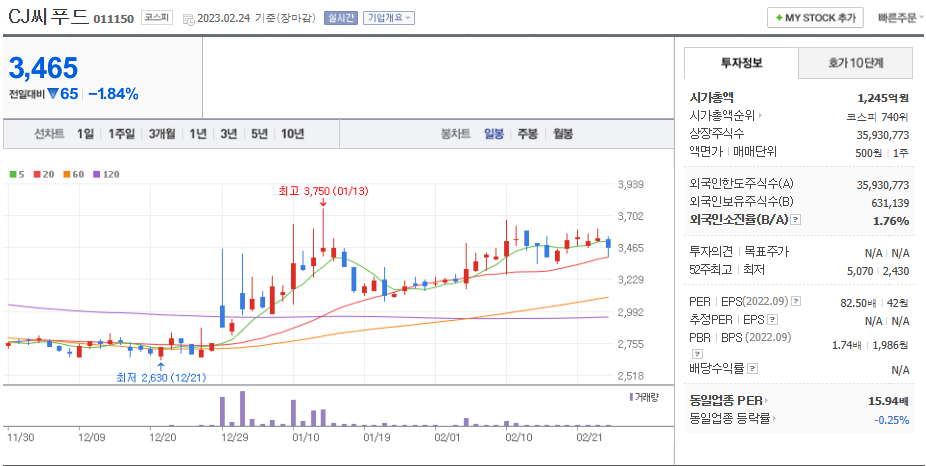
Task: Click the 82.50배 PER value
Action: 858,303
